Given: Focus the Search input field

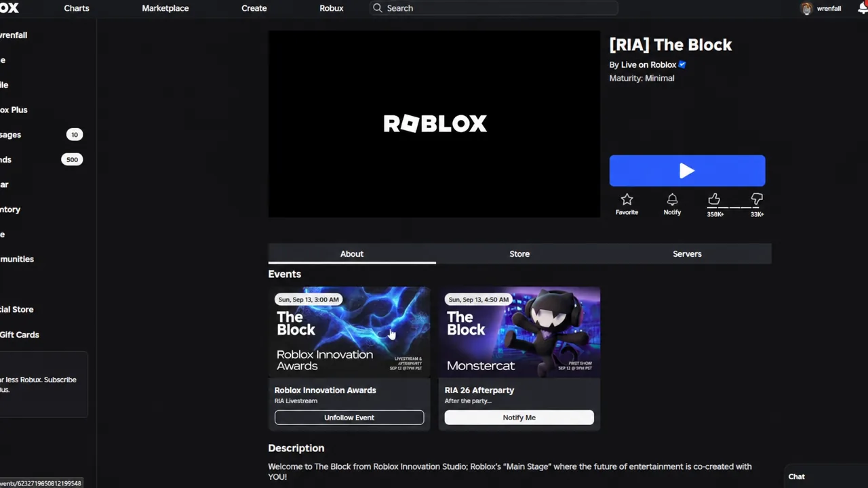Looking at the screenshot, I should 494,8.
